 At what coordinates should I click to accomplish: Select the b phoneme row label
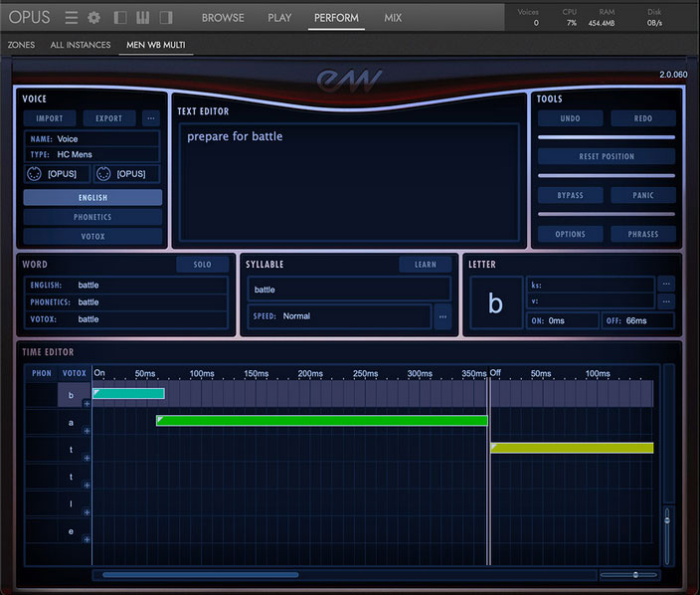coord(71,395)
